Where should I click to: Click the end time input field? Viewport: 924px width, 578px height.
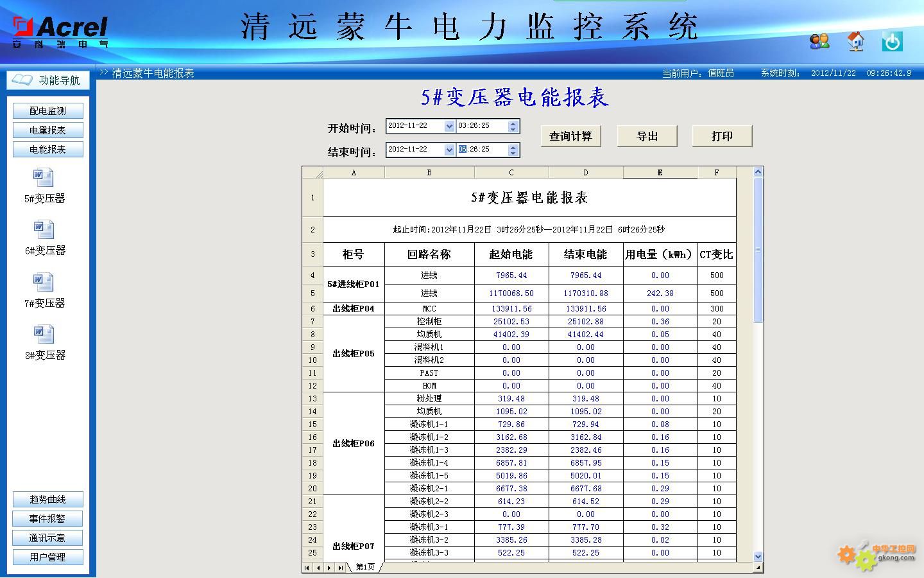pos(481,150)
